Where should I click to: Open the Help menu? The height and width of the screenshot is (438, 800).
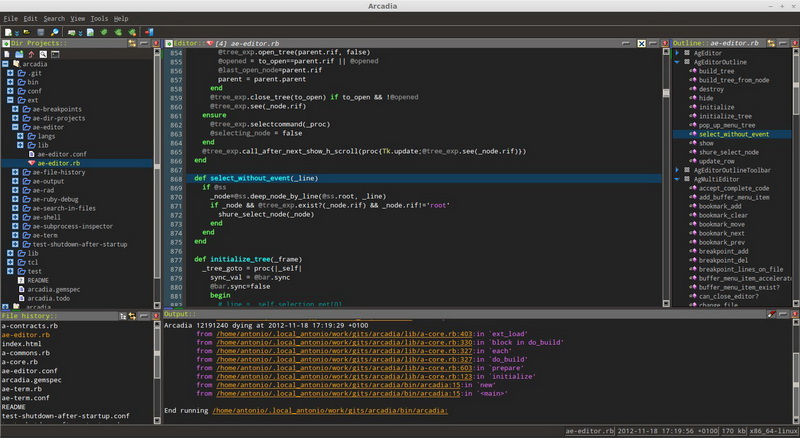(121, 18)
